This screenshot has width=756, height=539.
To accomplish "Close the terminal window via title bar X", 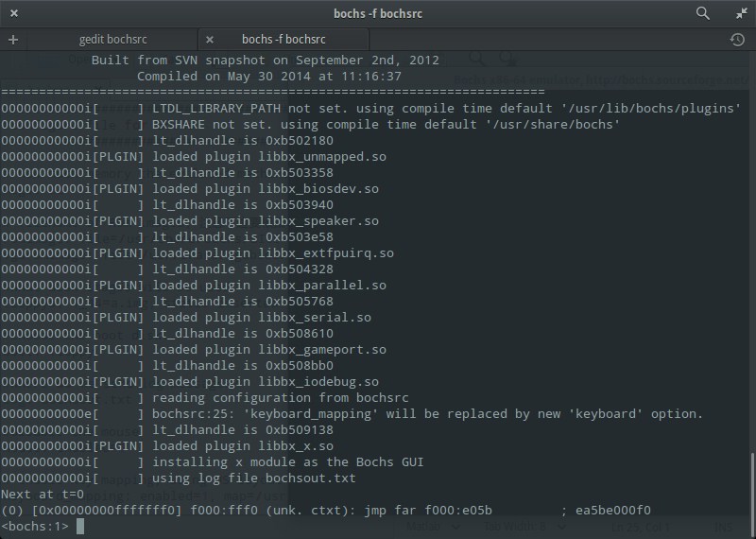I will [14, 13].
